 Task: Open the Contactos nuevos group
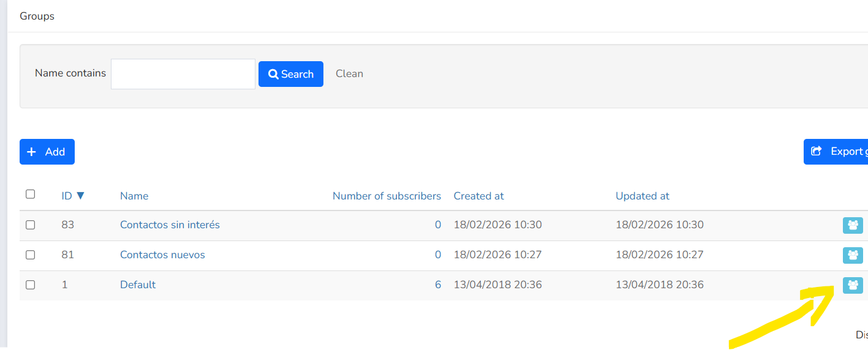click(162, 255)
